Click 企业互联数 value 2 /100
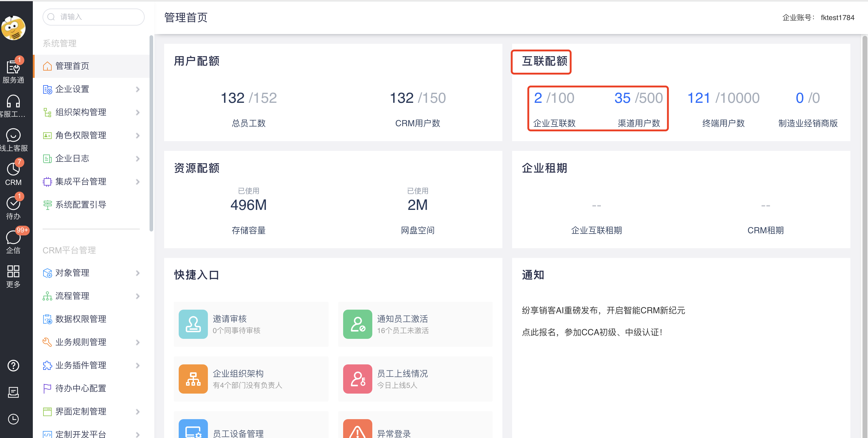Screen dimensions: 868x438 (554, 98)
